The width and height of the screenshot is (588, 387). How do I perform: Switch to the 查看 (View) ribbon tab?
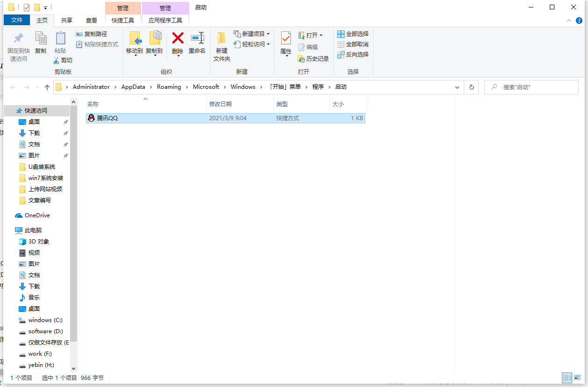click(92, 20)
